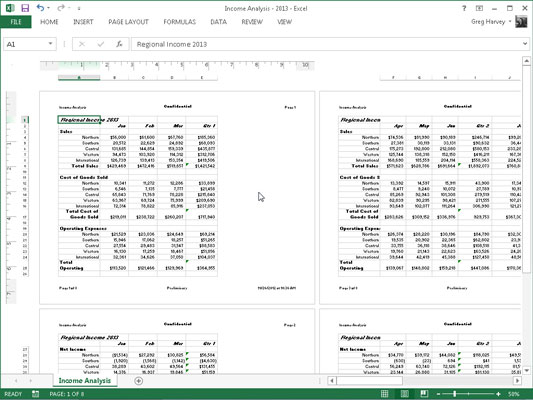533x400 pixels.
Task: Click macro recording icon in status bar
Action: [35, 394]
